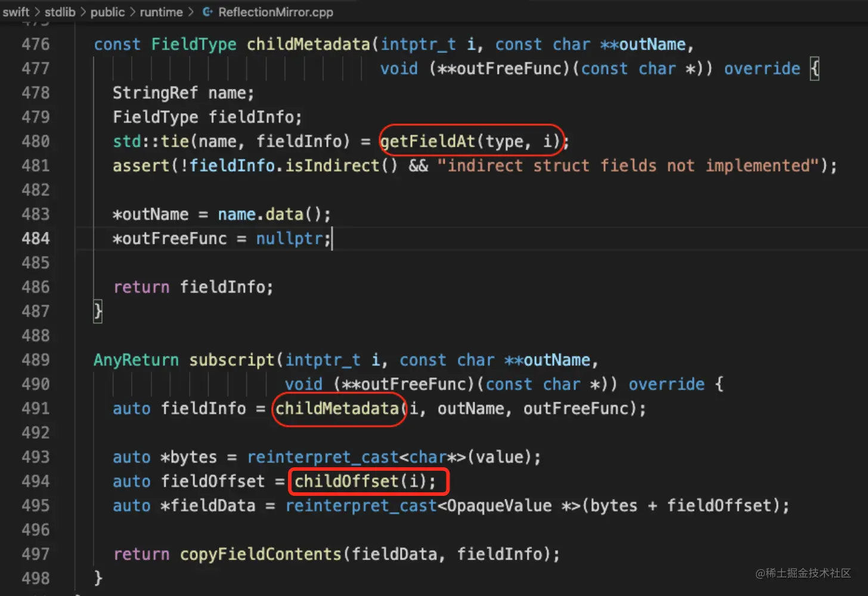Select ReflectionMirror.cpp in the breadcrumb
Viewport: 868px width, 596px height.
pos(275,12)
